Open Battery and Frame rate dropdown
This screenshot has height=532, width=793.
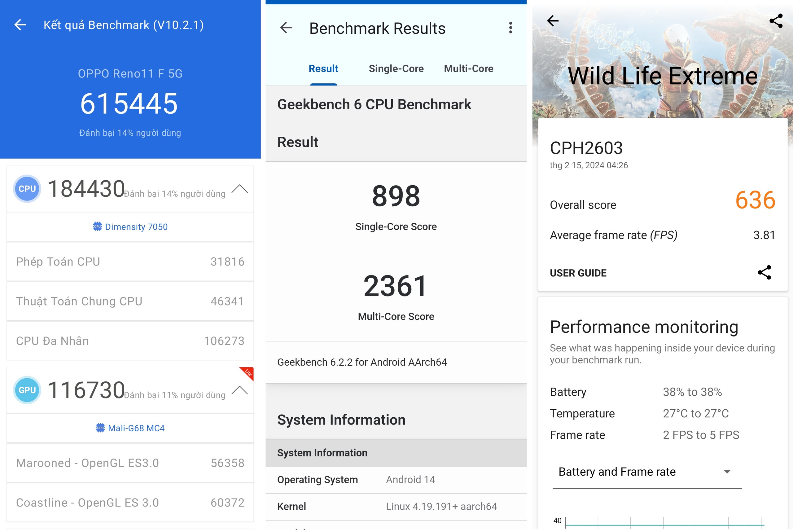[x=646, y=472]
